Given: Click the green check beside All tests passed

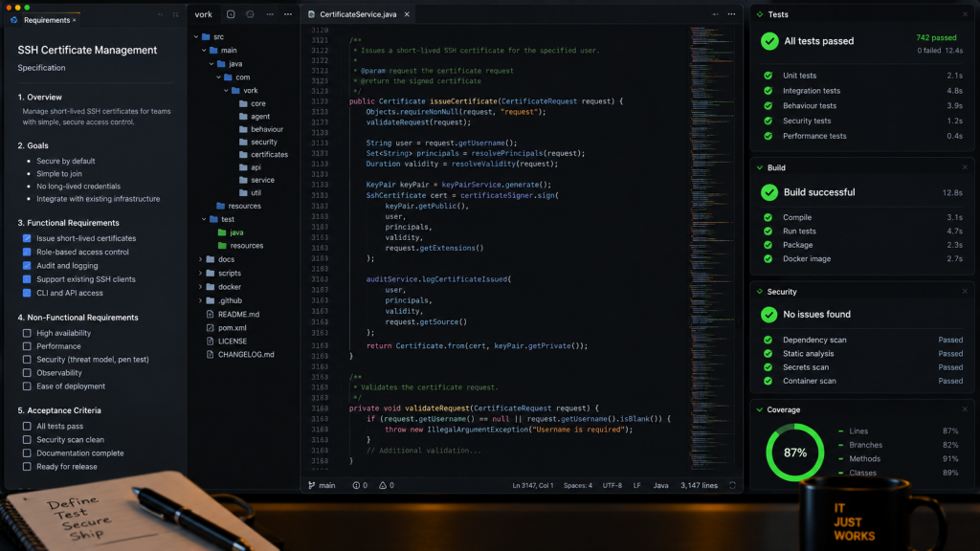Looking at the screenshot, I should (769, 41).
